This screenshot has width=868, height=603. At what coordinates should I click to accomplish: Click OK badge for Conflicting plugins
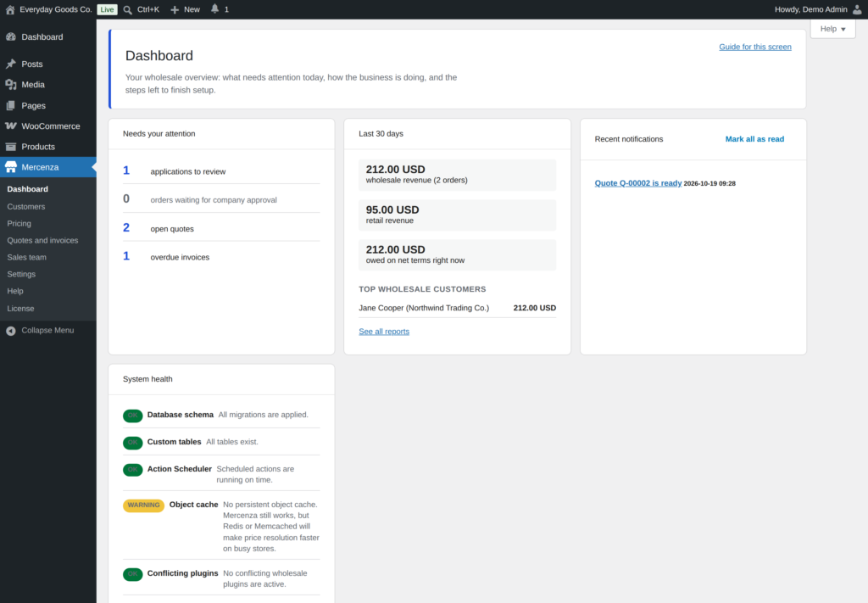[133, 574]
